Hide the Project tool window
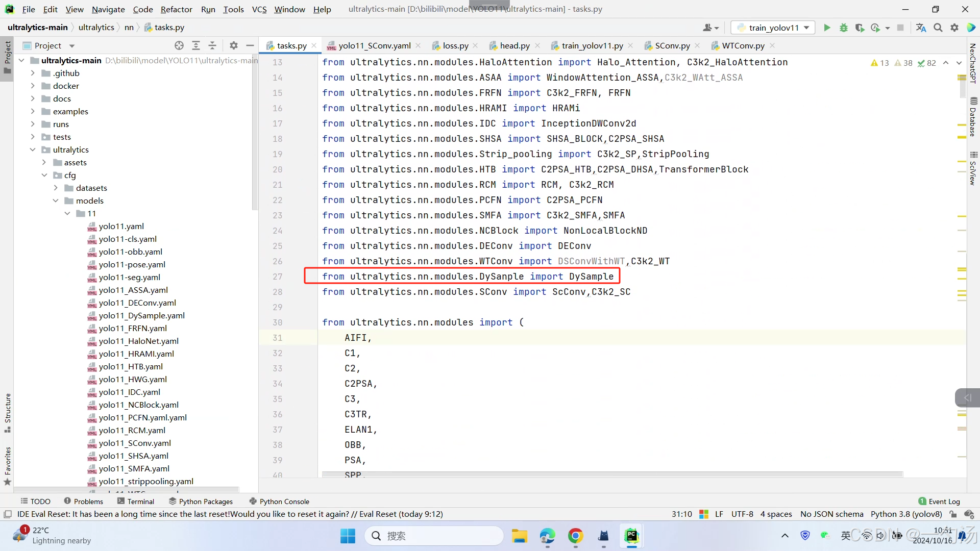Viewport: 980px width, 551px height. (250, 45)
